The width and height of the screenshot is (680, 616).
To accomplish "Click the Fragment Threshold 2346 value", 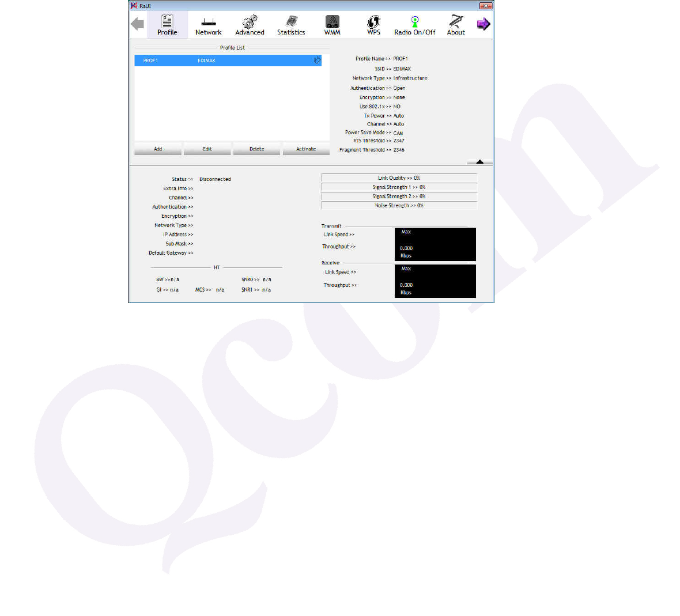I will pyautogui.click(x=399, y=150).
